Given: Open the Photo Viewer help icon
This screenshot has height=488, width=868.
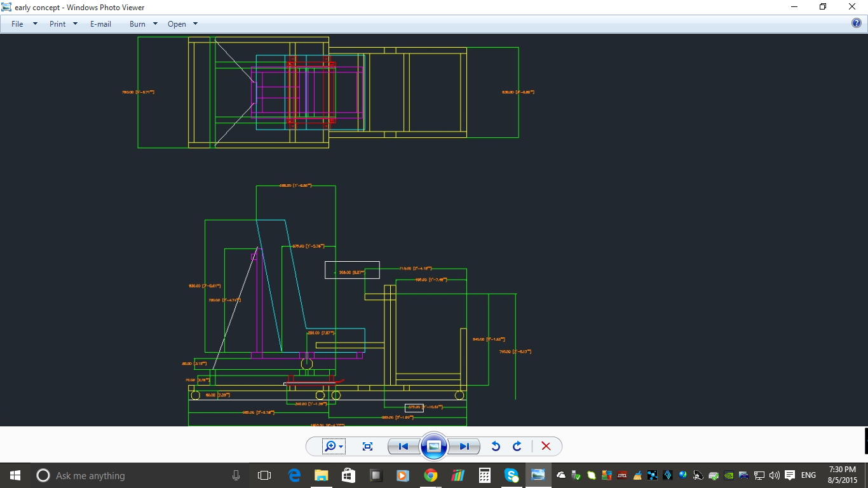Looking at the screenshot, I should [x=856, y=24].
